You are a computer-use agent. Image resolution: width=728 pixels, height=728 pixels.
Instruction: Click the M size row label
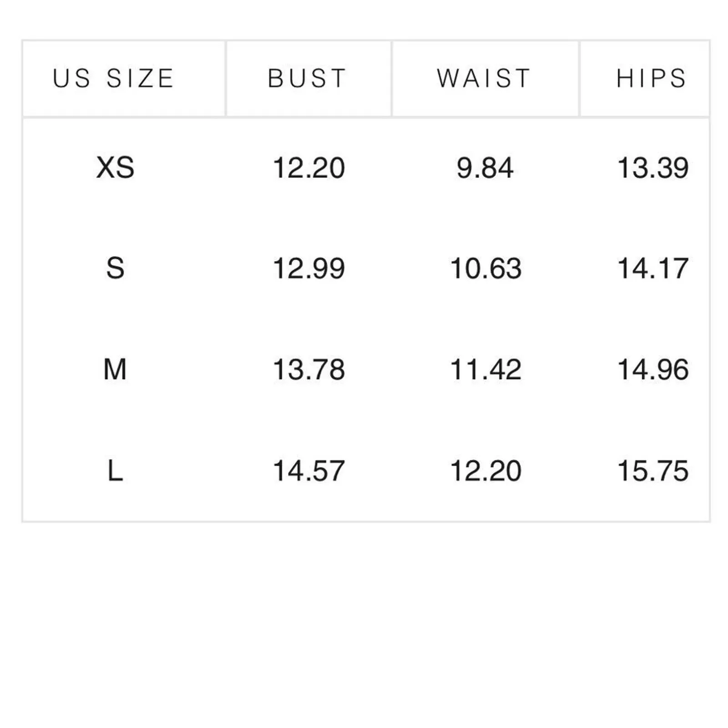click(x=115, y=369)
